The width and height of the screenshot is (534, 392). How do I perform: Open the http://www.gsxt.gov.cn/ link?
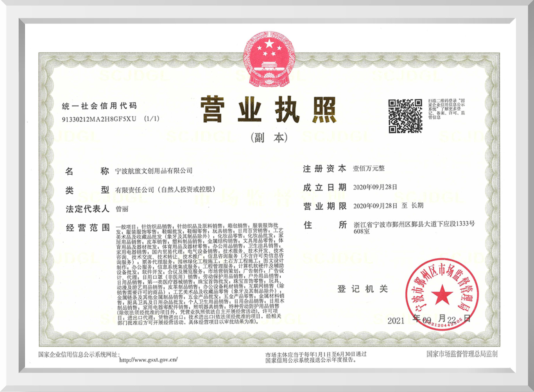pyautogui.click(x=149, y=360)
